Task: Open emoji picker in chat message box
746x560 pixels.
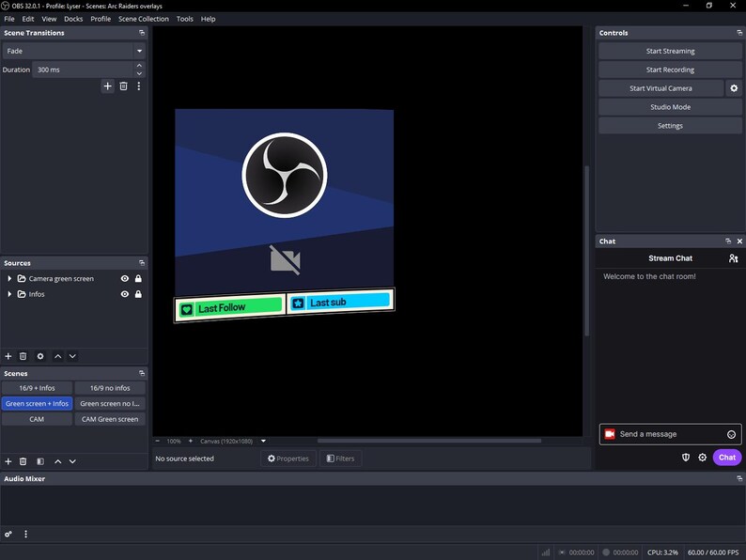Action: pos(731,434)
